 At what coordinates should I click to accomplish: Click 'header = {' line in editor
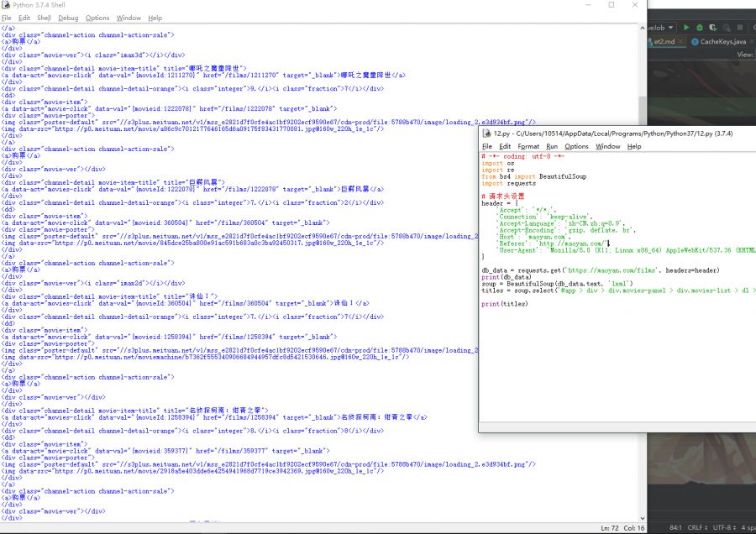(x=499, y=203)
